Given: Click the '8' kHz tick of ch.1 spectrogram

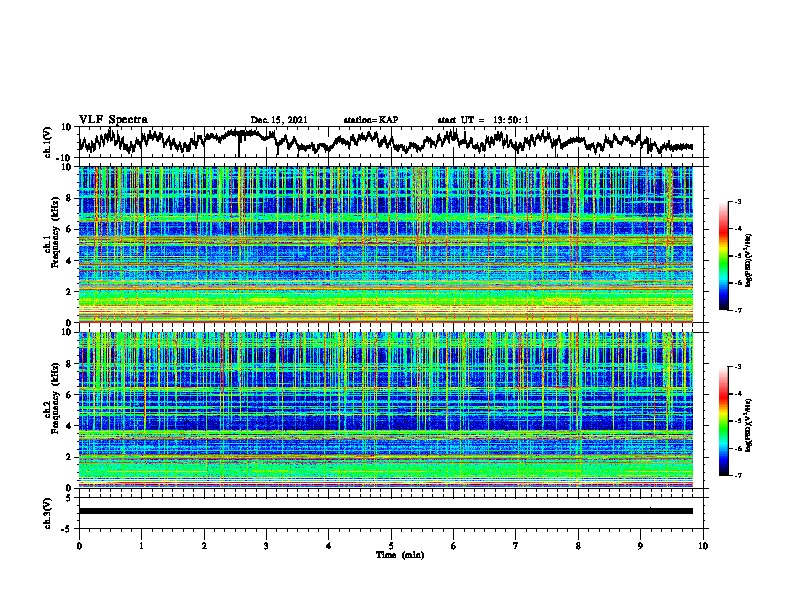Looking at the screenshot, I should click(x=70, y=198).
